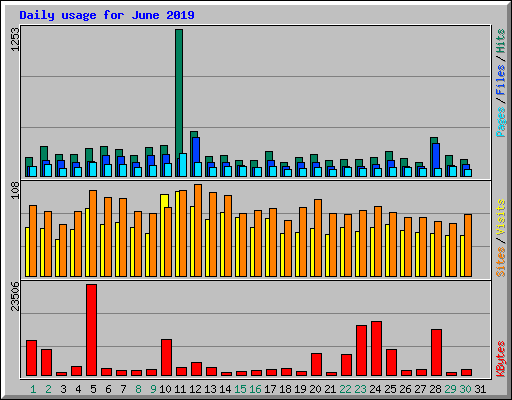This screenshot has height=400, width=512.
Task: Click day label 2 on the x-axis
Action: coord(48,389)
